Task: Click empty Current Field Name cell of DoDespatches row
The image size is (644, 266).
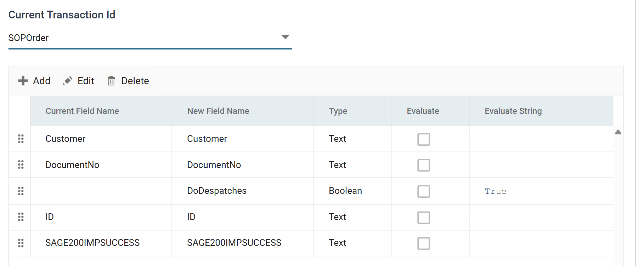Action: click(101, 191)
